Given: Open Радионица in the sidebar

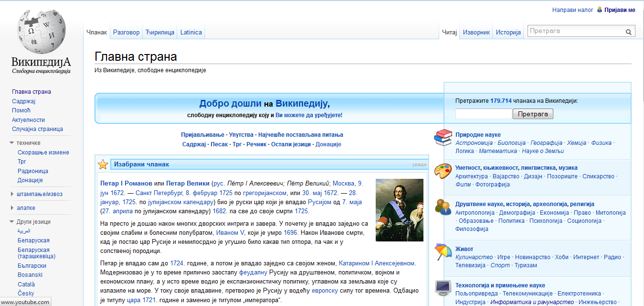Looking at the screenshot, I should tap(33, 171).
